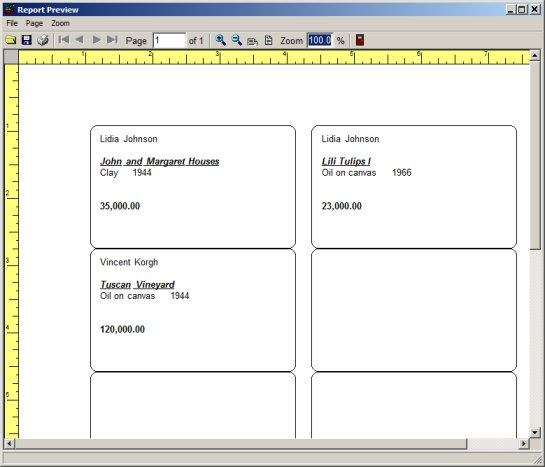This screenshot has height=467, width=545.
Task: Close the Report Preview window
Action: click(534, 9)
